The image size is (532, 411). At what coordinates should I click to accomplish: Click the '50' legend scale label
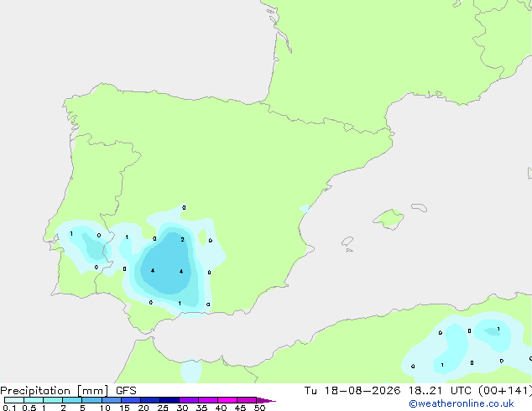[259, 408]
